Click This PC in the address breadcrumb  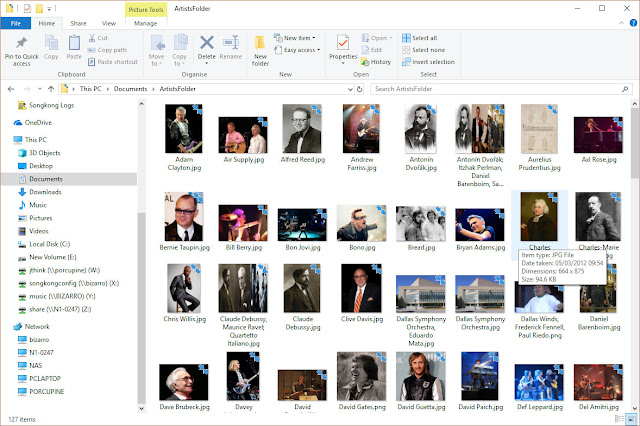tap(90, 89)
